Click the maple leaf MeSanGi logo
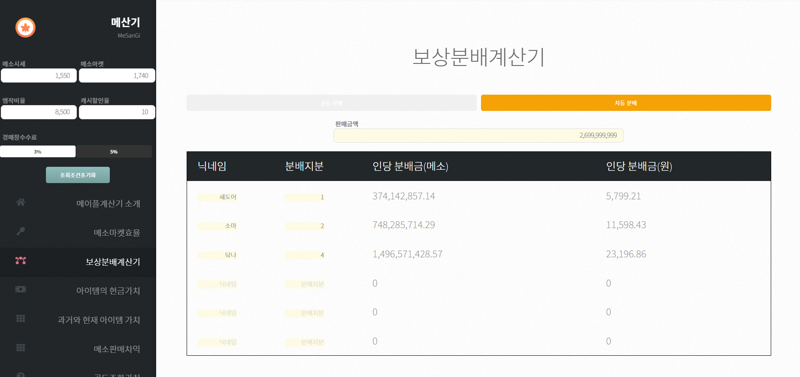The width and height of the screenshot is (800, 377). click(25, 27)
